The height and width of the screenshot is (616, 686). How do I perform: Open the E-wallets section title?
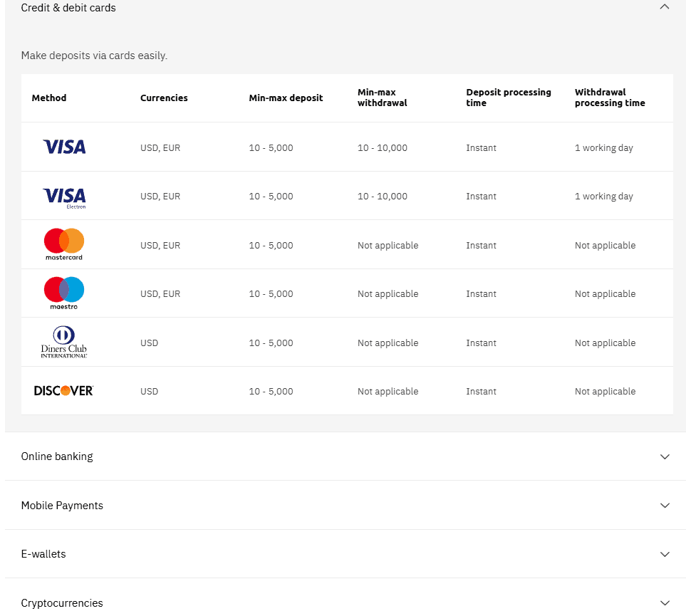click(43, 554)
